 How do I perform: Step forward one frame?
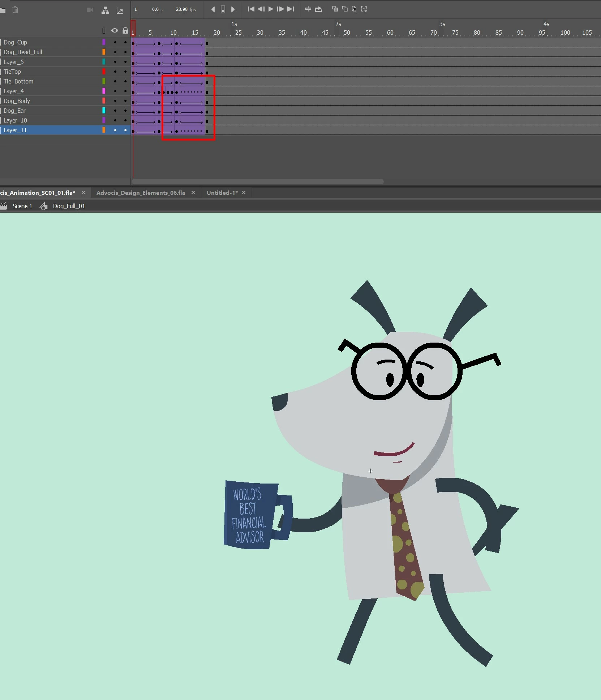point(280,9)
